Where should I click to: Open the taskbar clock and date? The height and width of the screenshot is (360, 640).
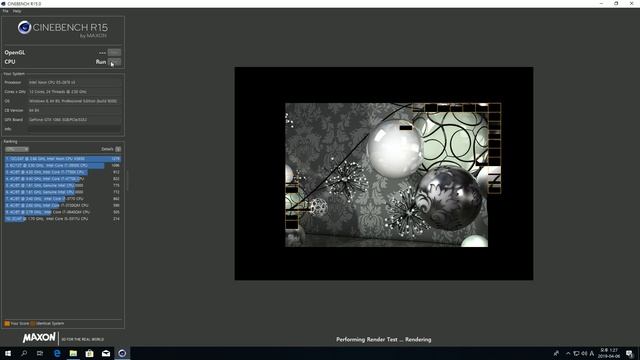coord(609,353)
